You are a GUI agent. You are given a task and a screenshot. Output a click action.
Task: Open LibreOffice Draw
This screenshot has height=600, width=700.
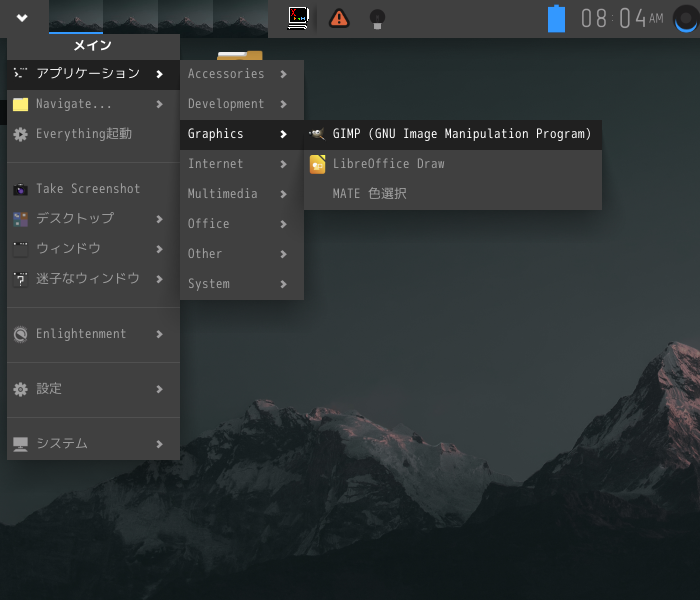(x=453, y=164)
